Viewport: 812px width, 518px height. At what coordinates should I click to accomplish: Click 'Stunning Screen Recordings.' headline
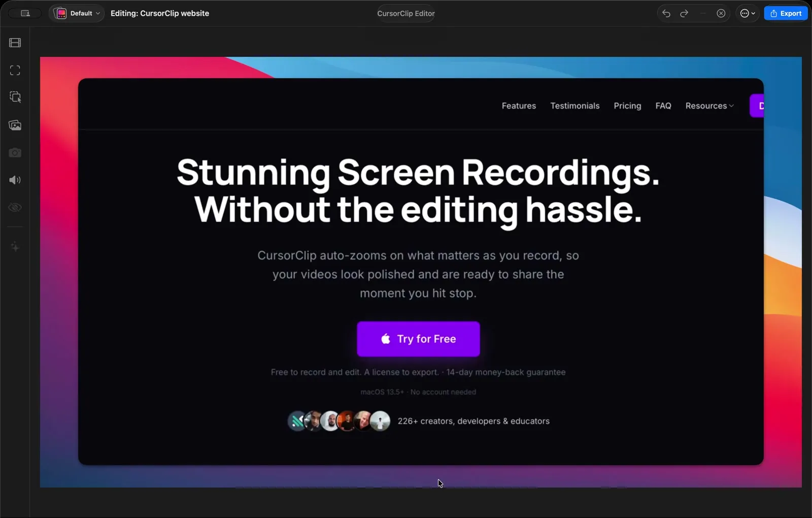click(x=418, y=173)
